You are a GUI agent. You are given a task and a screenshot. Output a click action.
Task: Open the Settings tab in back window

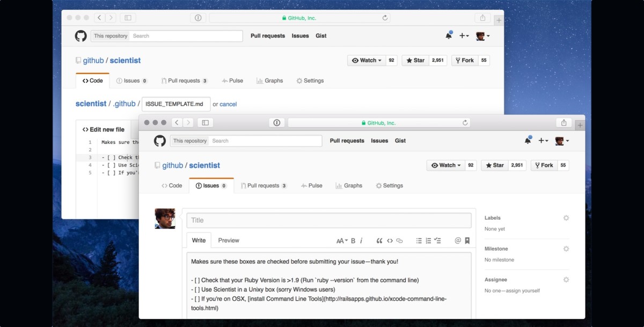pos(310,81)
